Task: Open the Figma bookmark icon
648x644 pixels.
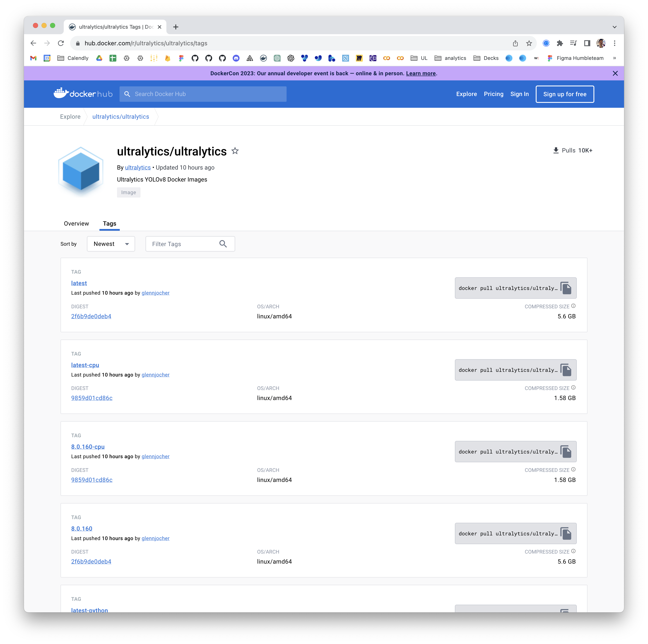Action: tap(181, 58)
